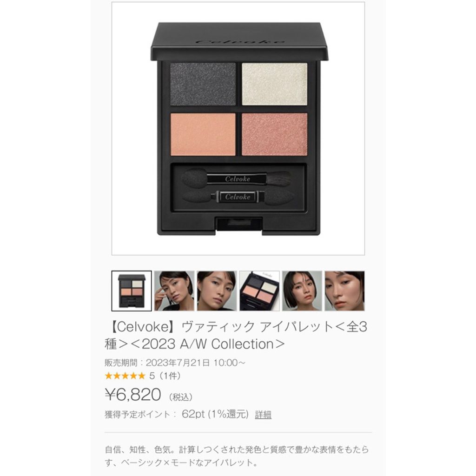Image resolution: width=476 pixels, height=476 pixels.
Task: Open the last close-up face thumbnail
Action: (x=344, y=291)
